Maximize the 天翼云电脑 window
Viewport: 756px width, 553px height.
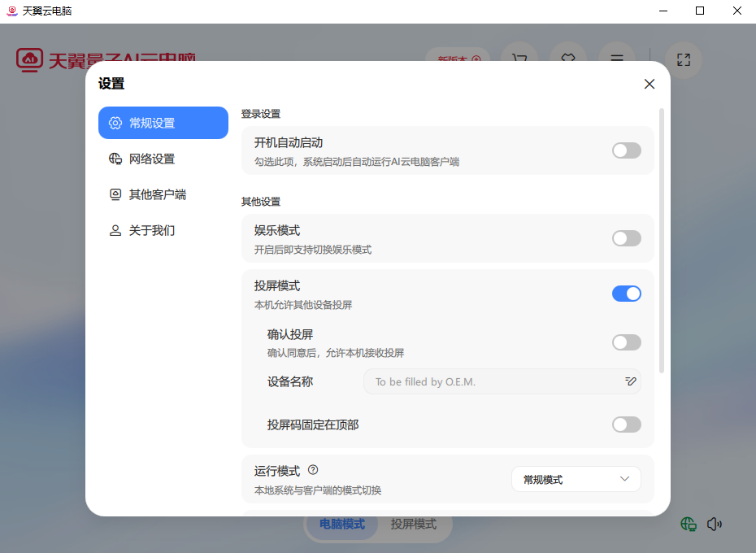700,11
